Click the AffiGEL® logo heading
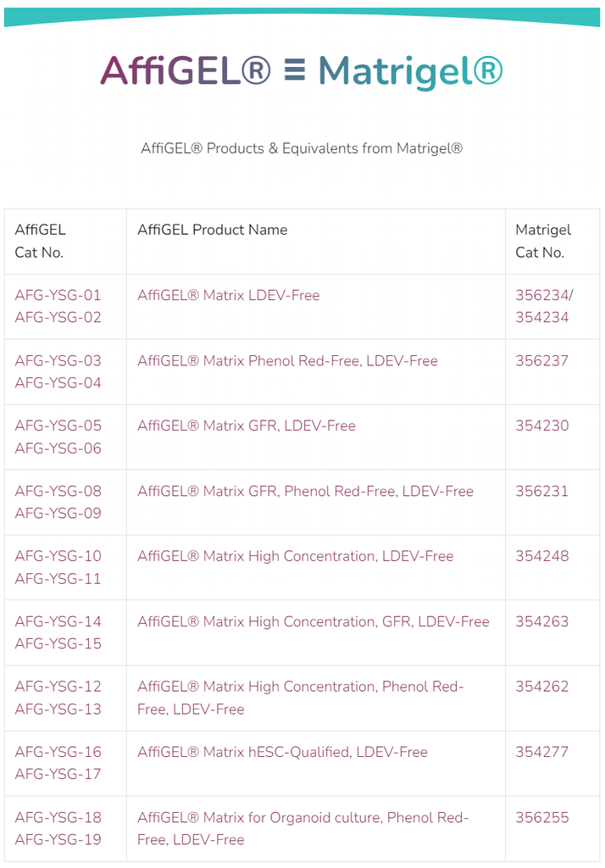The width and height of the screenshot is (605, 868). click(186, 71)
